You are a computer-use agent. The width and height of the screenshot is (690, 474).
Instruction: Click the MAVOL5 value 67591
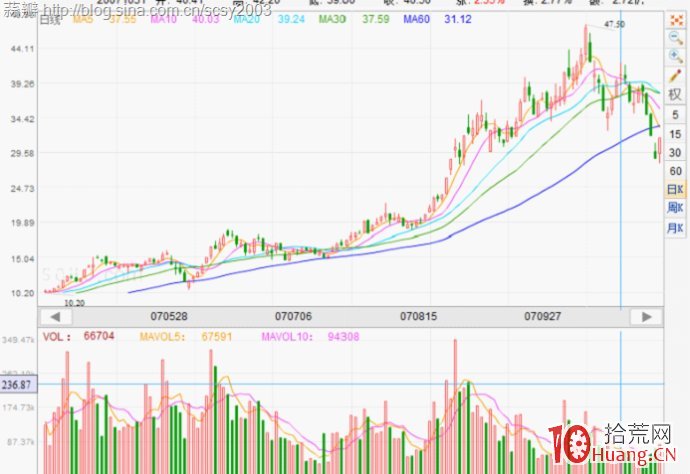[x=217, y=337]
